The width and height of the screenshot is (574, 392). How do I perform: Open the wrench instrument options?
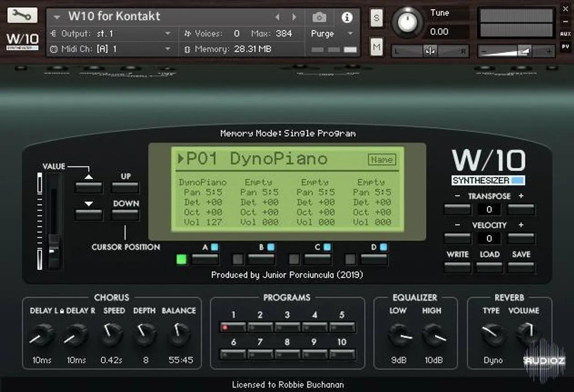pyautogui.click(x=22, y=16)
